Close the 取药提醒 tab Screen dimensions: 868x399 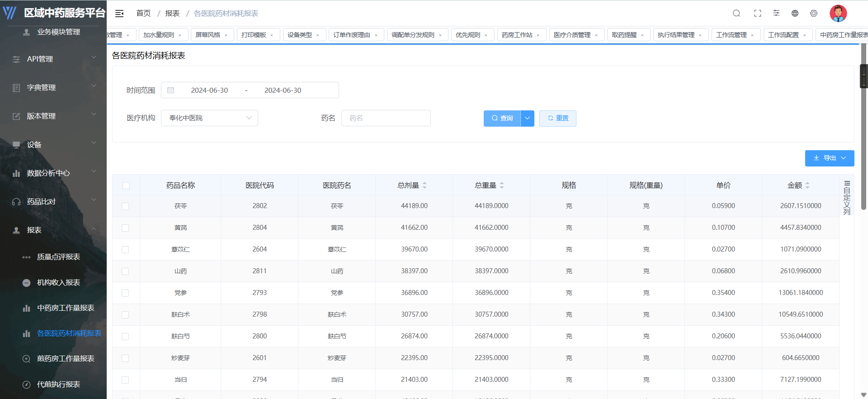pos(642,35)
